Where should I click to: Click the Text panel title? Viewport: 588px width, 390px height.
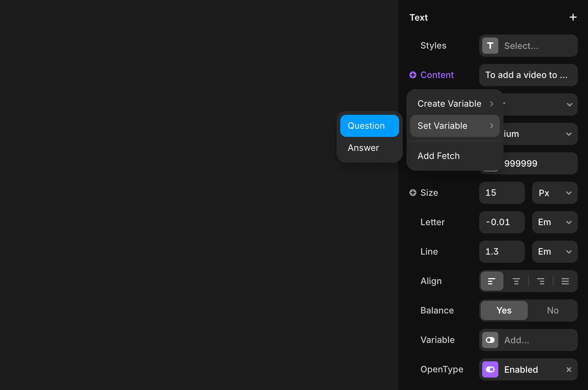point(419,17)
